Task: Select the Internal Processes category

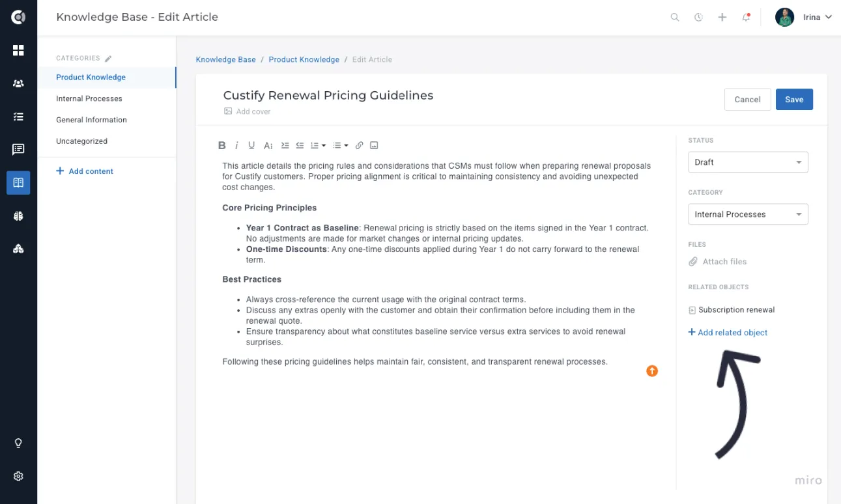Action: [x=89, y=98]
